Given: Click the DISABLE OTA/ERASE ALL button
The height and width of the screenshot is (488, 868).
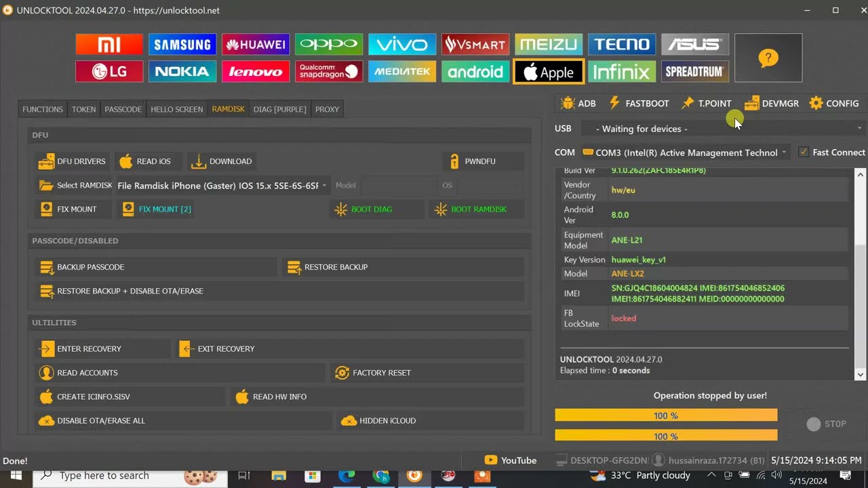Looking at the screenshot, I should (x=184, y=421).
